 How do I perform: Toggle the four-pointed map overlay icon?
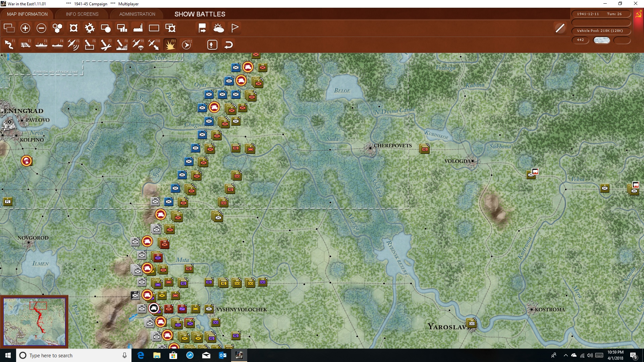point(73,28)
